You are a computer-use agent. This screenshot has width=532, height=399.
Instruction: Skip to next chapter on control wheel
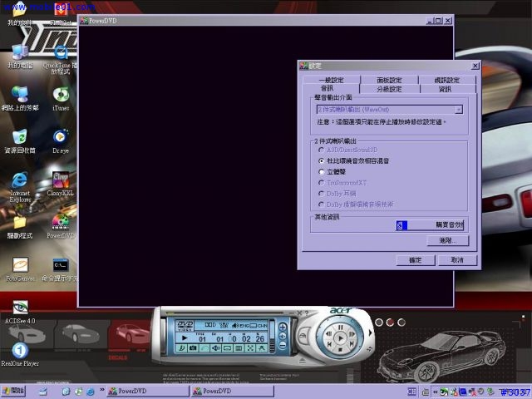352,344
